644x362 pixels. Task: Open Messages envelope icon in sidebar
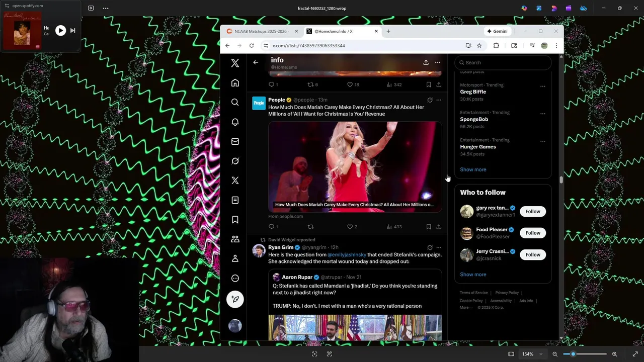235,142
